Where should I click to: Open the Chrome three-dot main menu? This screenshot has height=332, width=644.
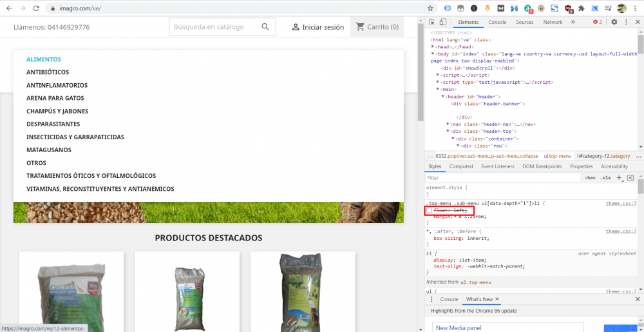tap(636, 8)
